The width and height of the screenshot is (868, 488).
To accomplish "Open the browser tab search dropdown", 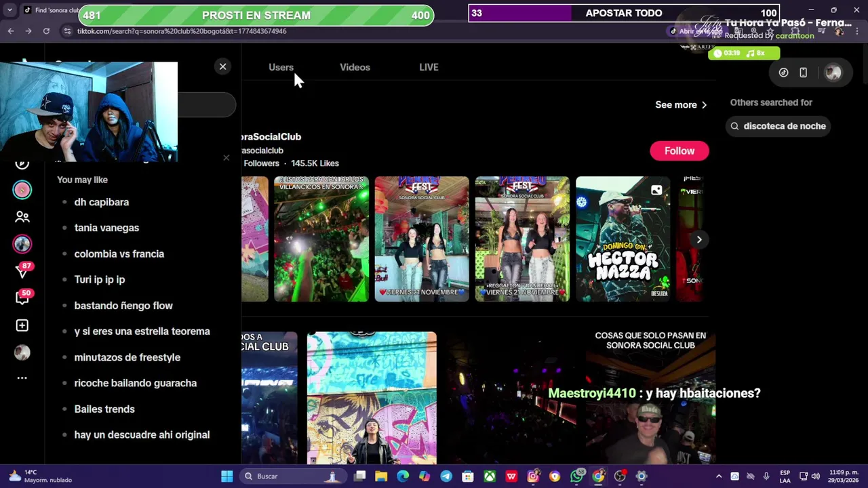I will point(9,10).
